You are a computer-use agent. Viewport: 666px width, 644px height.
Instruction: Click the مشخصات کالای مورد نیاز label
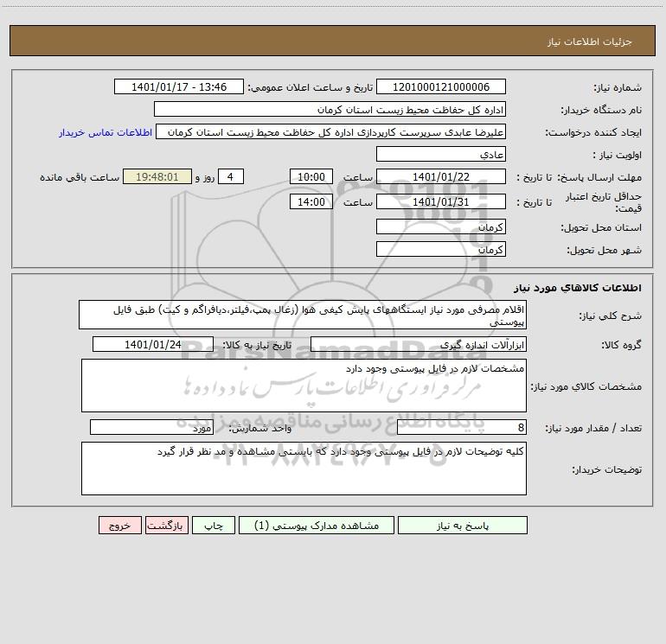coord(586,386)
